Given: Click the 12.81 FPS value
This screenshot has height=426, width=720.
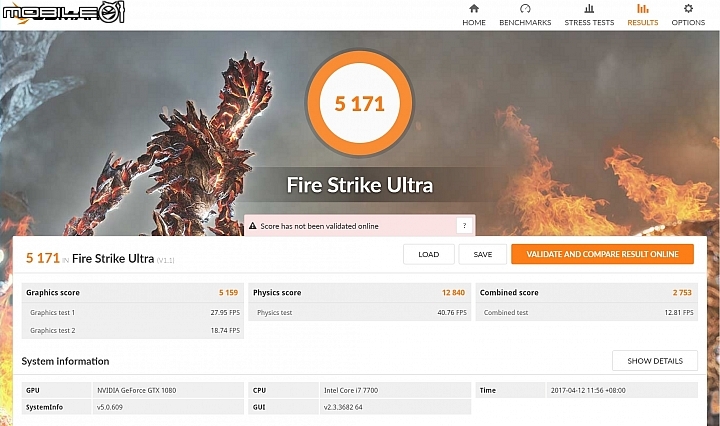Looking at the screenshot, I should click(x=679, y=312).
